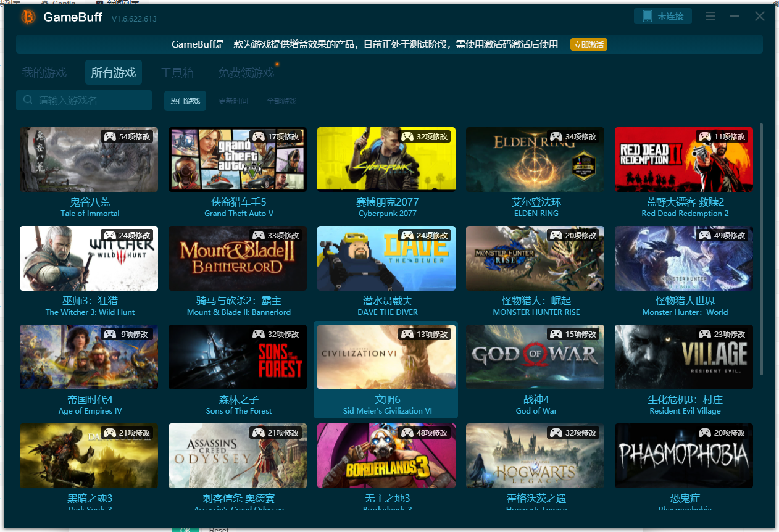Screen dimensions: 779x532
Task: Select the 所有游戏 tab
Action: 114,72
